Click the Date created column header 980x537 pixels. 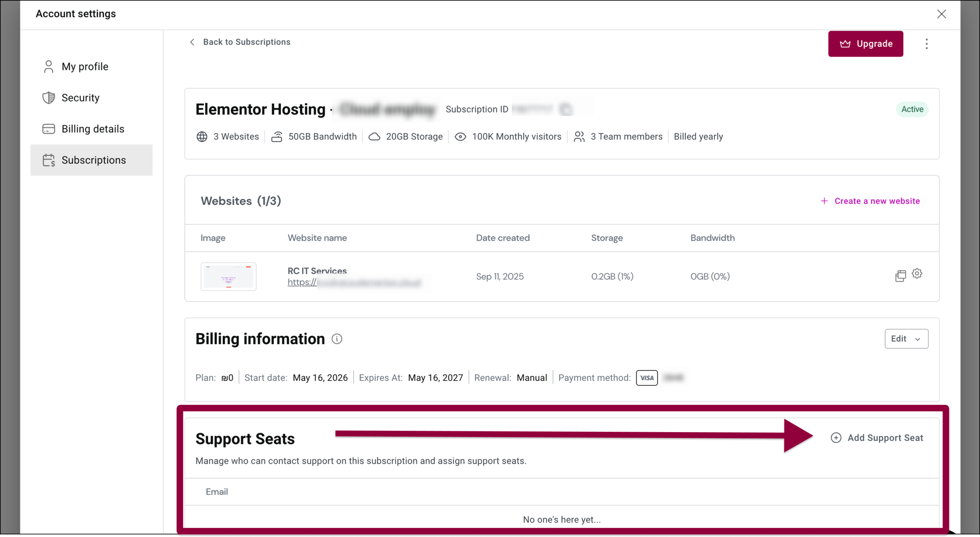pos(503,238)
